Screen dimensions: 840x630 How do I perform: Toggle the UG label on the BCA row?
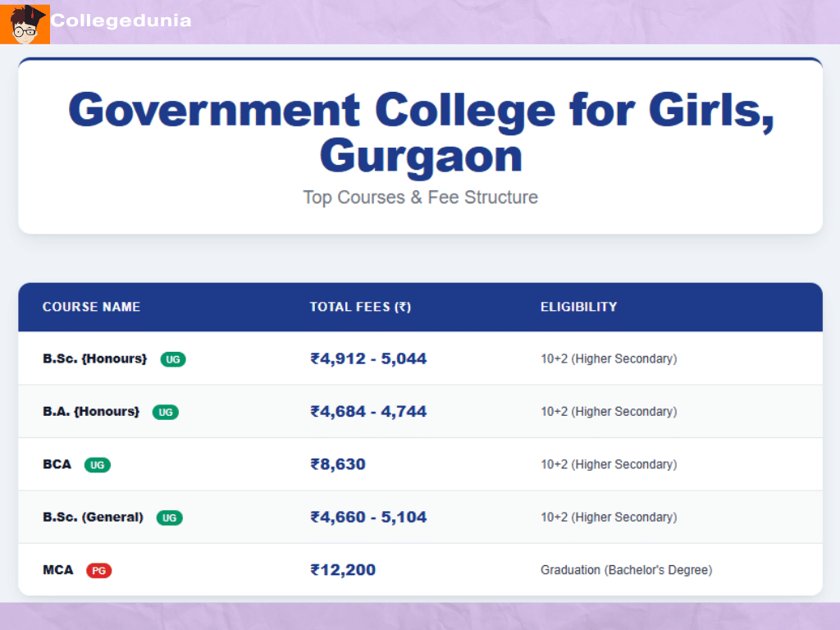coord(98,464)
